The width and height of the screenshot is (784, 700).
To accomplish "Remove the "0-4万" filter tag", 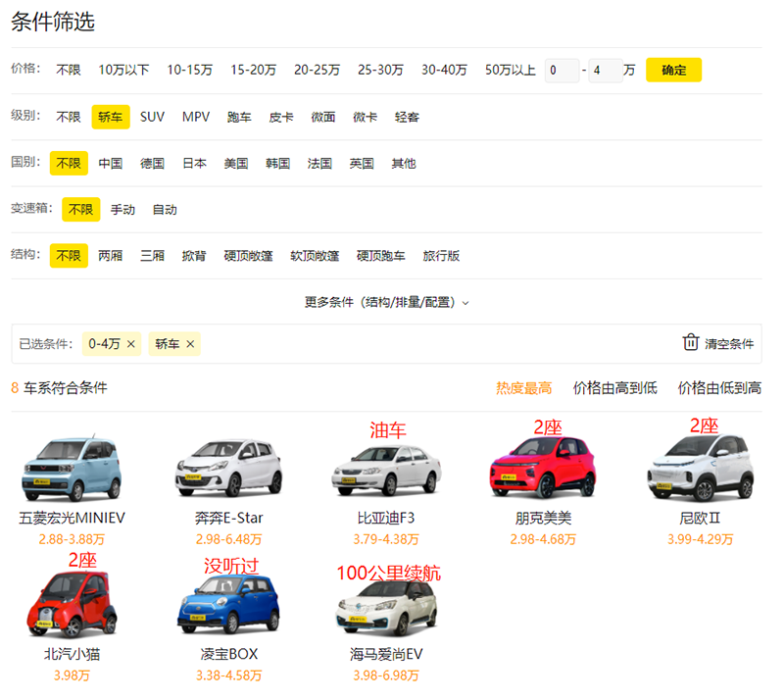I will [x=132, y=344].
